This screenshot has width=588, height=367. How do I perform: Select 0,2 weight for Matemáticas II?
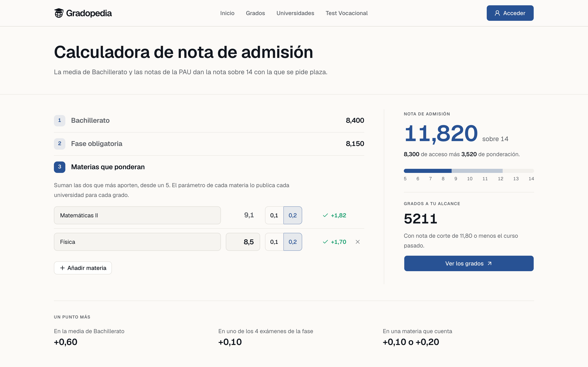[293, 215]
